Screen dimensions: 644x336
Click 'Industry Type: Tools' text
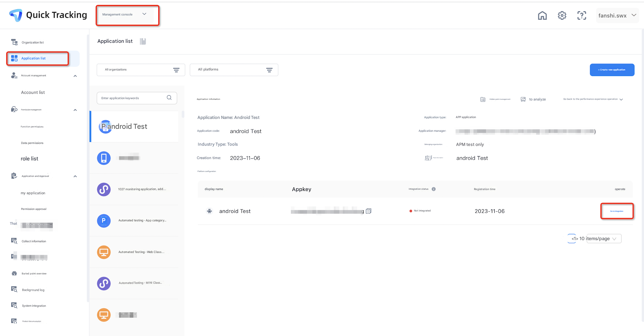(x=218, y=144)
